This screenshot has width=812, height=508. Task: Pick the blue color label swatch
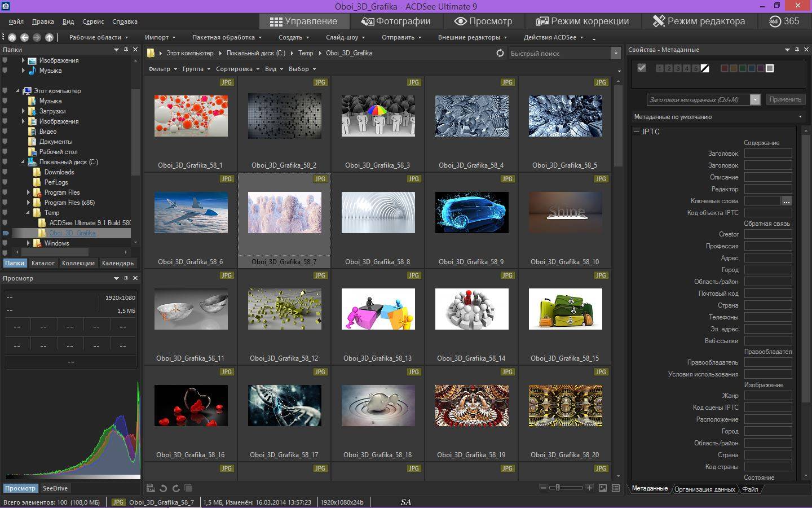pos(752,68)
